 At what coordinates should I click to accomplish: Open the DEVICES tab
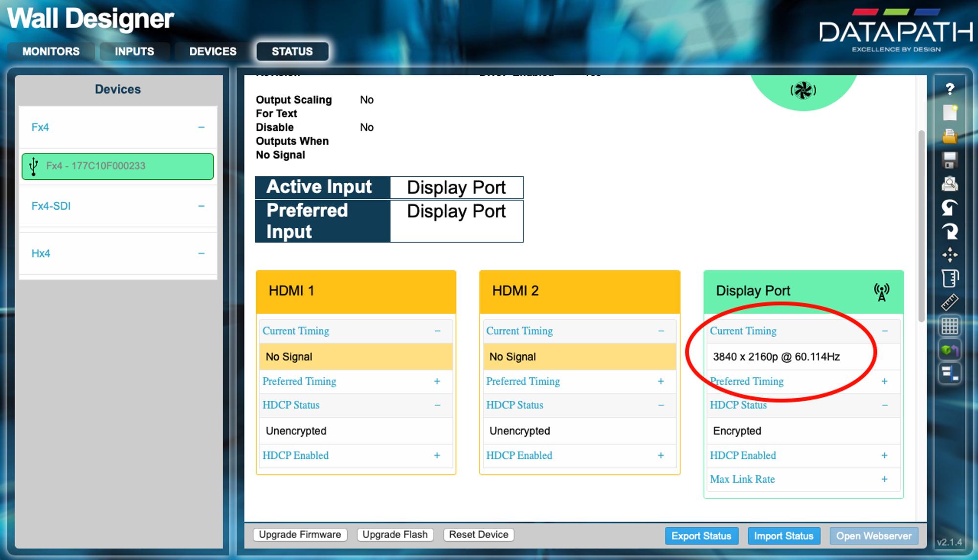click(213, 51)
